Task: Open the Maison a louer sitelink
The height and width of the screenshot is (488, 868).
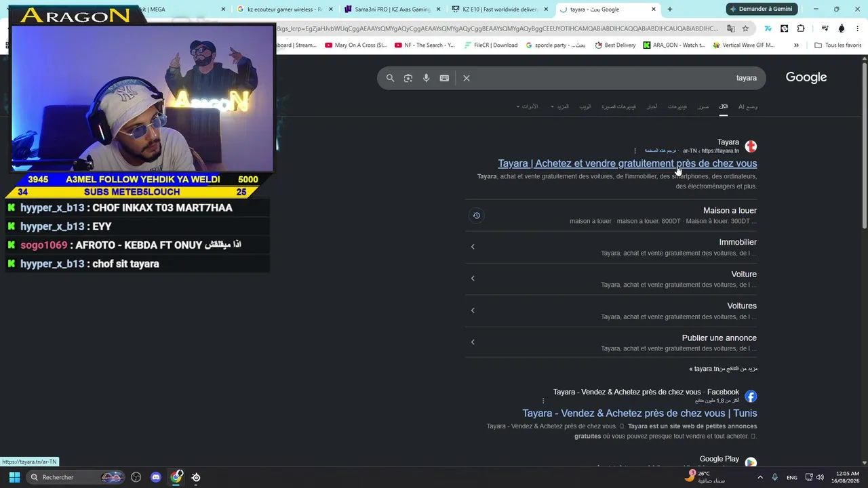Action: (x=730, y=211)
